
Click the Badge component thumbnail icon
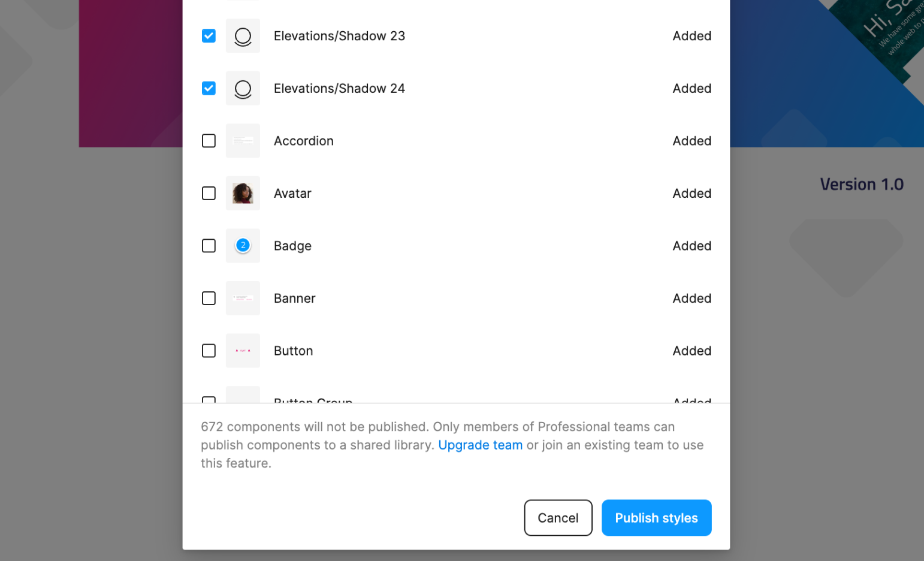point(243,246)
